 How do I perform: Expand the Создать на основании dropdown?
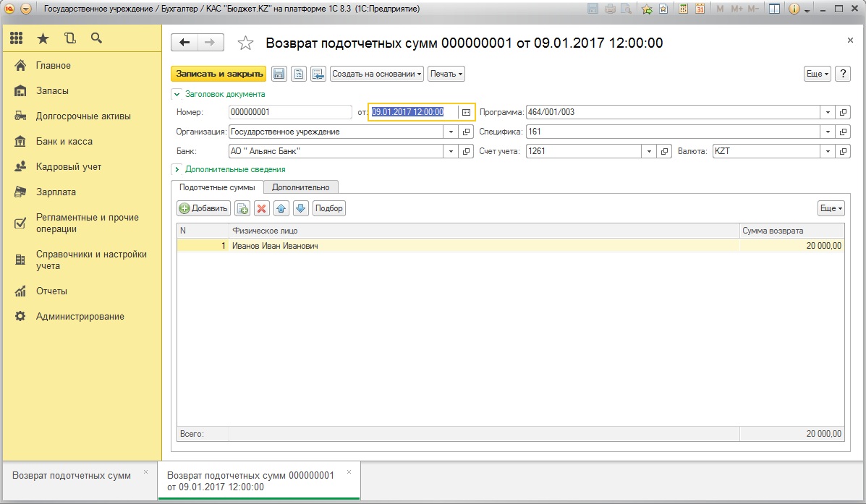[377, 74]
